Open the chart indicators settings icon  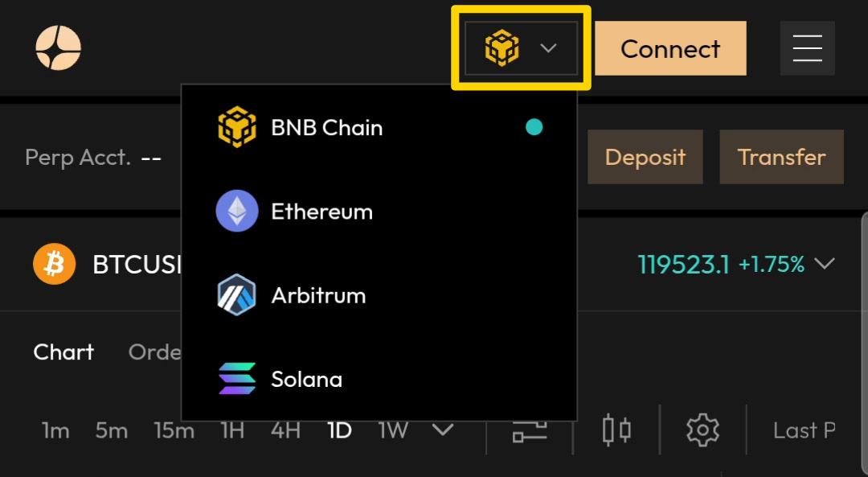pos(530,430)
